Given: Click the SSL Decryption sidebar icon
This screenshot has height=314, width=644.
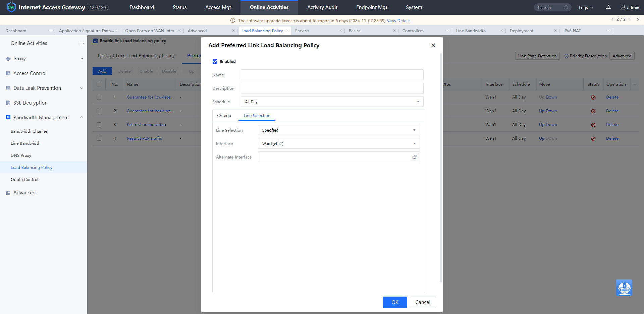Looking at the screenshot, I should tap(8, 103).
